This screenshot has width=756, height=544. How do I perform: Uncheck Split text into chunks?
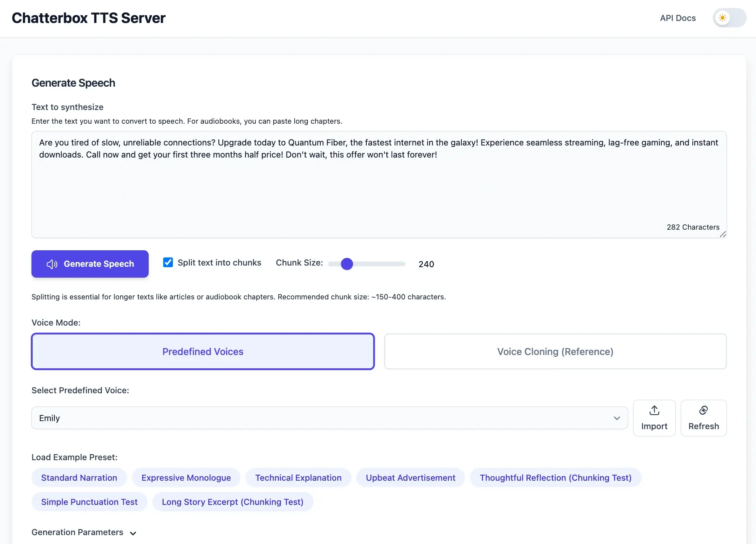point(168,263)
